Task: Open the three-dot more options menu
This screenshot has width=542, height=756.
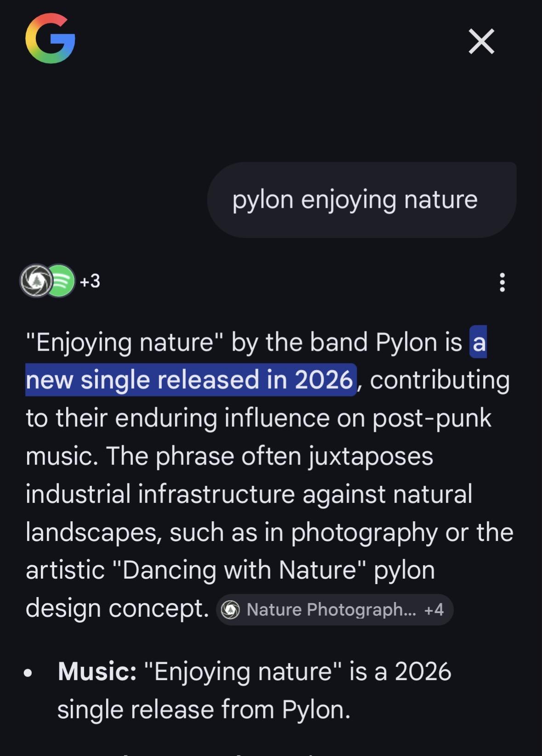Action: coord(502,282)
